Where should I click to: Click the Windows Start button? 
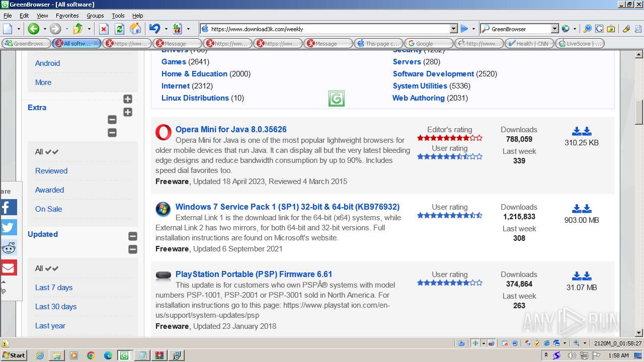coord(14,355)
